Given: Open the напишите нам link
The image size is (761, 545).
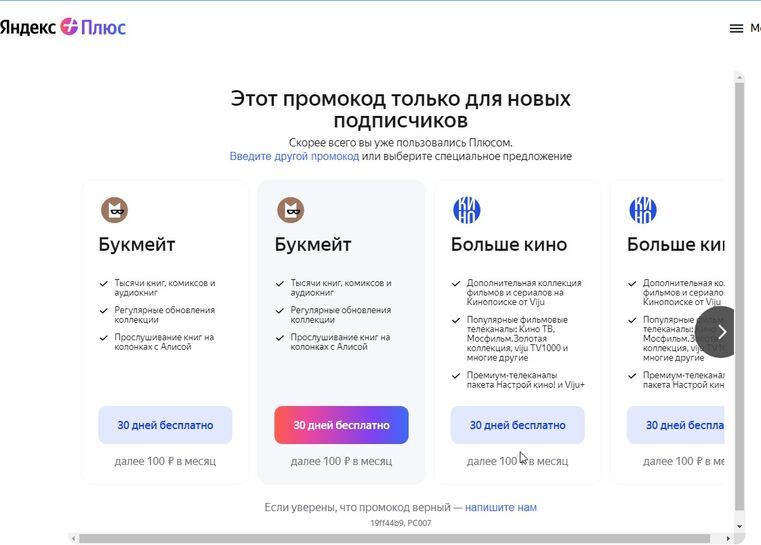Looking at the screenshot, I should (500, 507).
